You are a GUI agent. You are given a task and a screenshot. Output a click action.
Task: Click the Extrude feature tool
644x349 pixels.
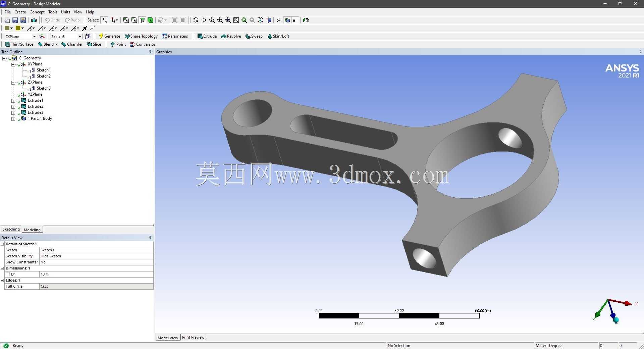tap(207, 36)
